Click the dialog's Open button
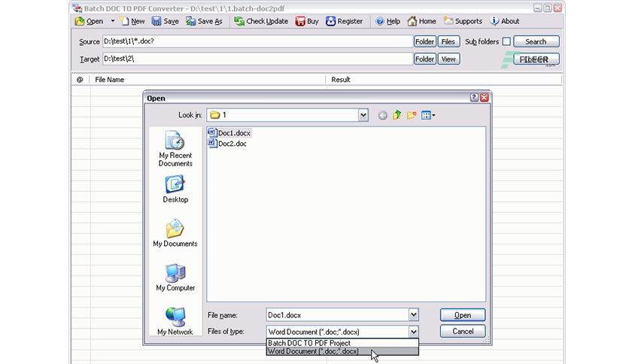Image resolution: width=629 pixels, height=364 pixels. 463,315
